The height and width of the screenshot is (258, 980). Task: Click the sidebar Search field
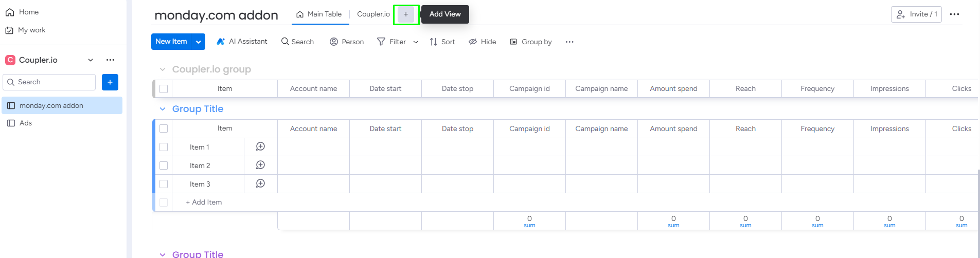click(49, 82)
